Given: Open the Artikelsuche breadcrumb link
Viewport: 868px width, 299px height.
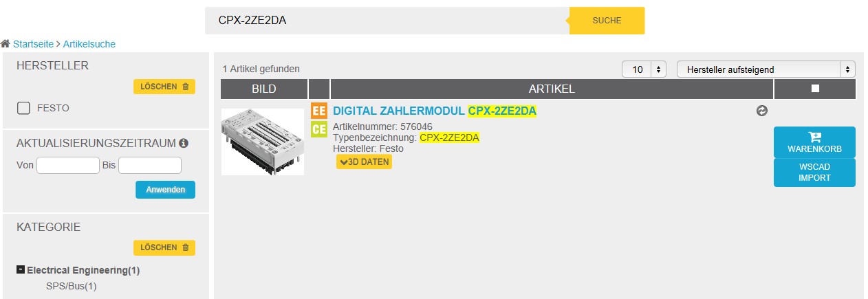Looking at the screenshot, I should (89, 44).
